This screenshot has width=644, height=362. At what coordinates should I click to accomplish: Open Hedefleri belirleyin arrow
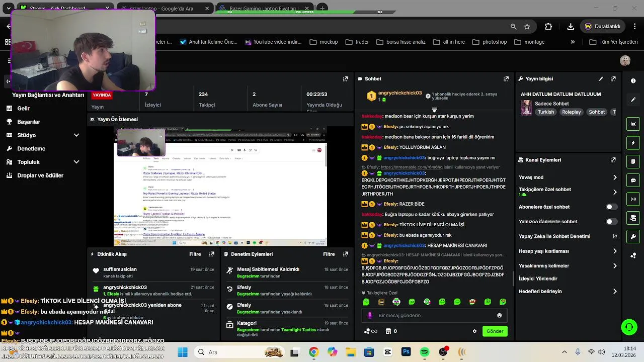(x=615, y=292)
